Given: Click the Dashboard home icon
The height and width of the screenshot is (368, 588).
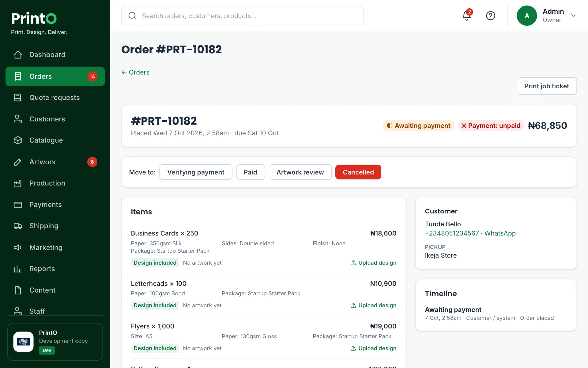Looking at the screenshot, I should 18,55.
